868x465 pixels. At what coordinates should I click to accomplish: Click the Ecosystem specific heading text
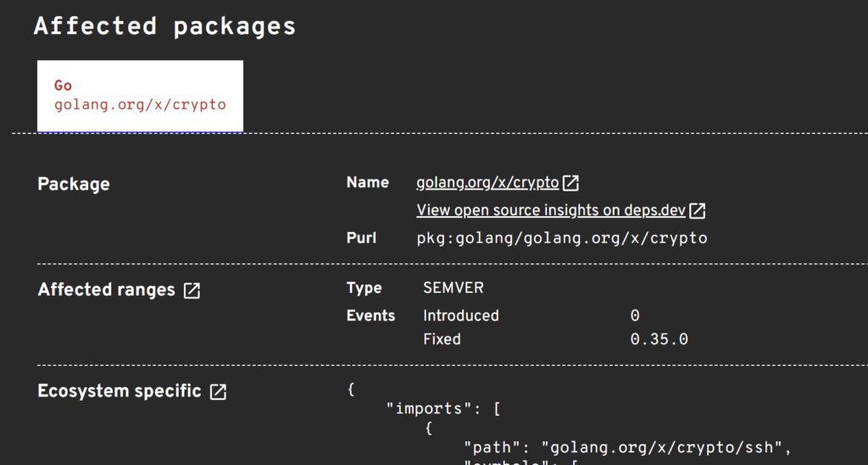pyautogui.click(x=119, y=391)
